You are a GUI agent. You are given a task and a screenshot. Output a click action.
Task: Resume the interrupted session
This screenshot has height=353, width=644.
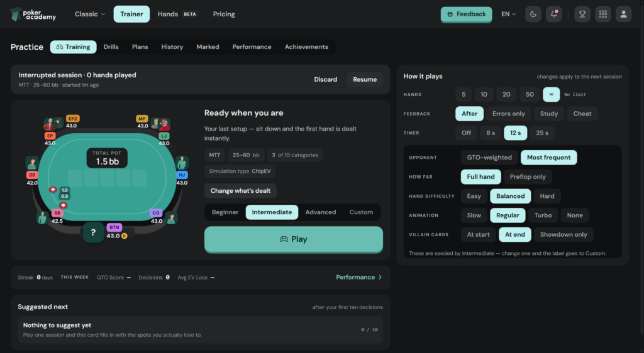(x=365, y=80)
